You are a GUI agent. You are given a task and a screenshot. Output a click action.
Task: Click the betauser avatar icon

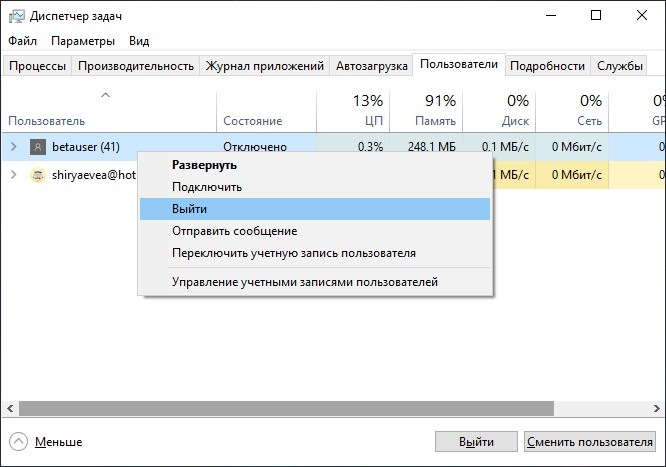click(38, 147)
